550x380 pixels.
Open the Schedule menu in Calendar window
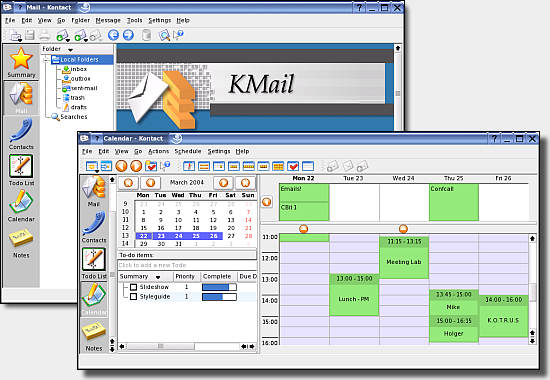(x=188, y=151)
